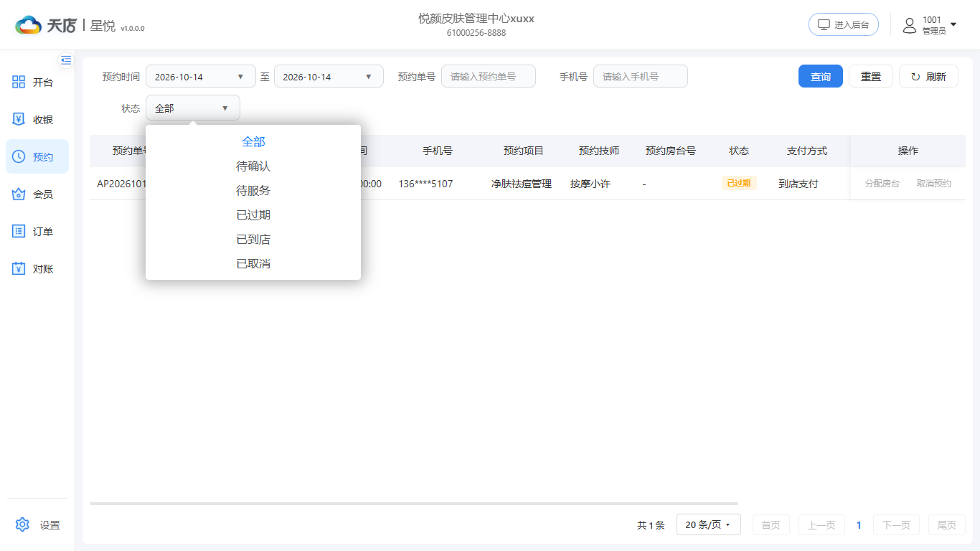980x551 pixels.
Task: Click the 天店 cloud logo
Action: (29, 26)
